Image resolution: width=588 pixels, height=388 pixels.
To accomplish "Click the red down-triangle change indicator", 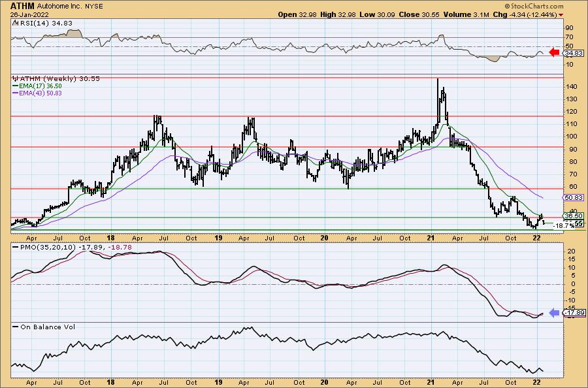I will click(x=561, y=14).
